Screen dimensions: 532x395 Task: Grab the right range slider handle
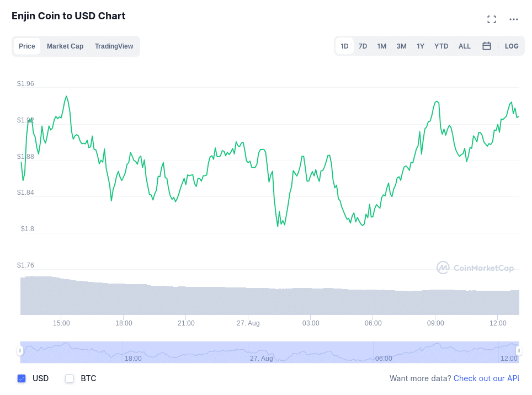click(519, 350)
